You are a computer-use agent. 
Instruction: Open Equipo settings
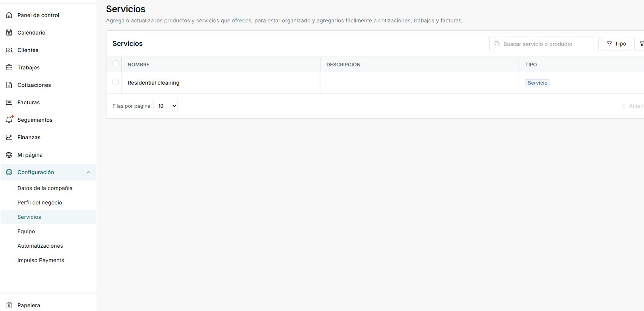tap(48, 231)
